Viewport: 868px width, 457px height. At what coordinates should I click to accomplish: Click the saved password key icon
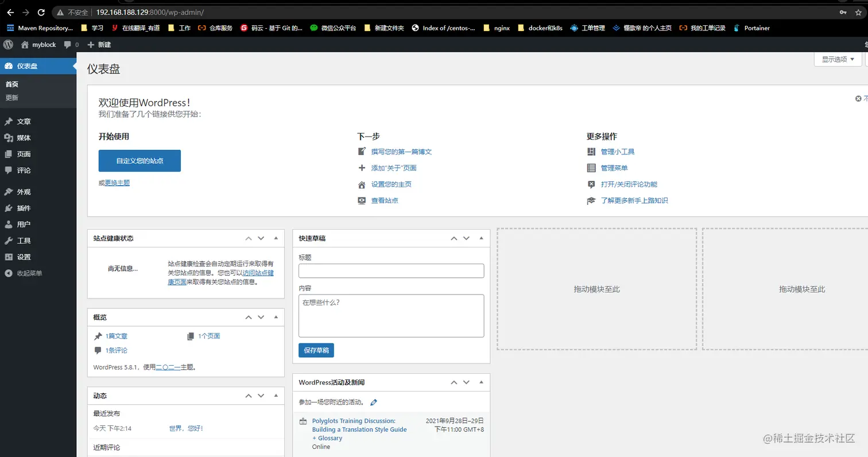[x=843, y=12]
